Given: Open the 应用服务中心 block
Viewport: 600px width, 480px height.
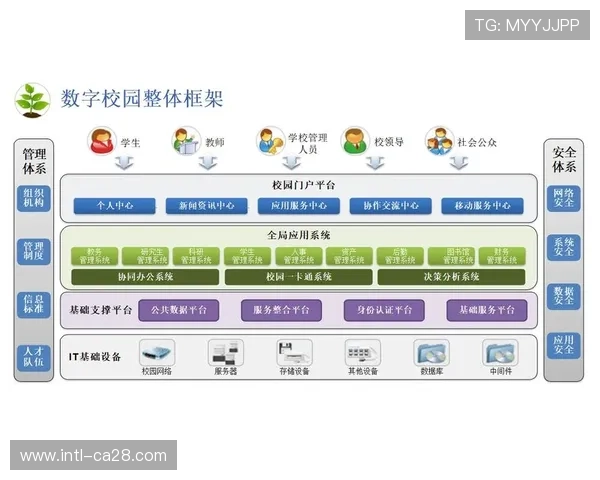Looking at the screenshot, I should click(299, 206).
